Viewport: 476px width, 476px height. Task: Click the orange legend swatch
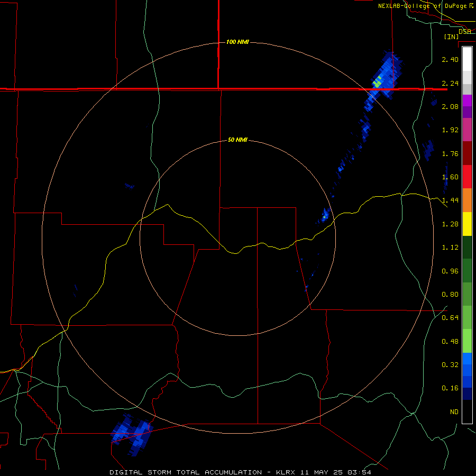pos(467,200)
